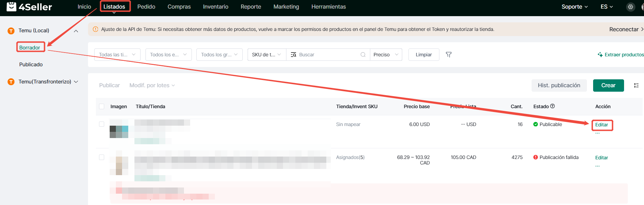644x205 pixels.
Task: Go to the Inicio menu
Action: 84,7
